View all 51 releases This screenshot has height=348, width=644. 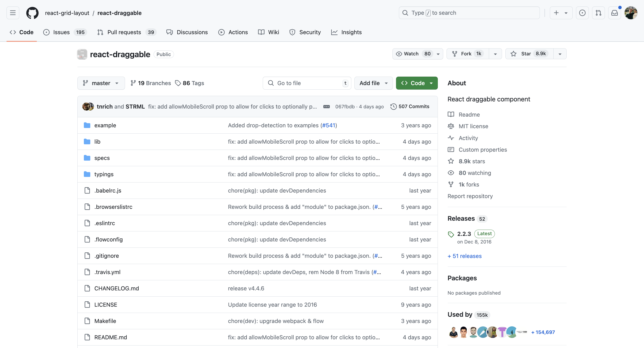pyautogui.click(x=464, y=256)
